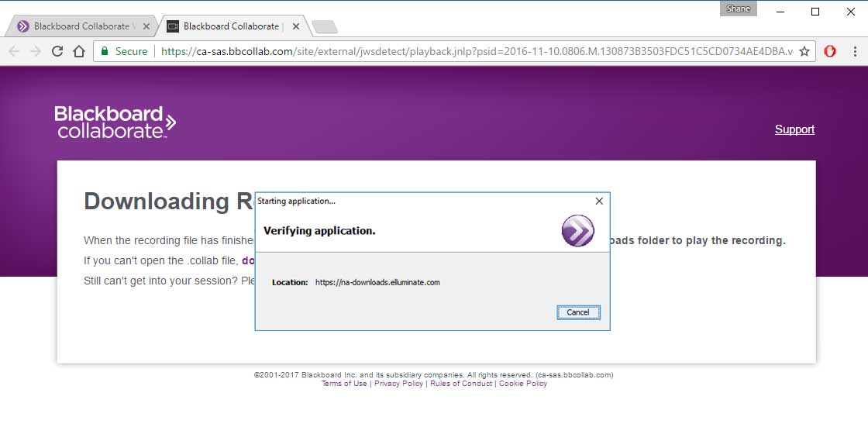Reload the page with refresh icon
Screen dimensions: 868x441
coord(57,51)
